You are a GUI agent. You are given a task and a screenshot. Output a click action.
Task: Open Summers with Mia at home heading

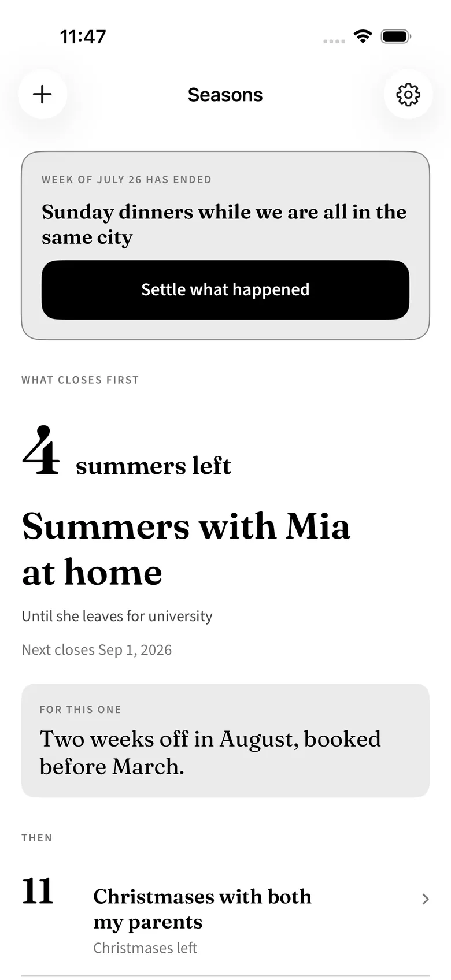pyautogui.click(x=186, y=549)
